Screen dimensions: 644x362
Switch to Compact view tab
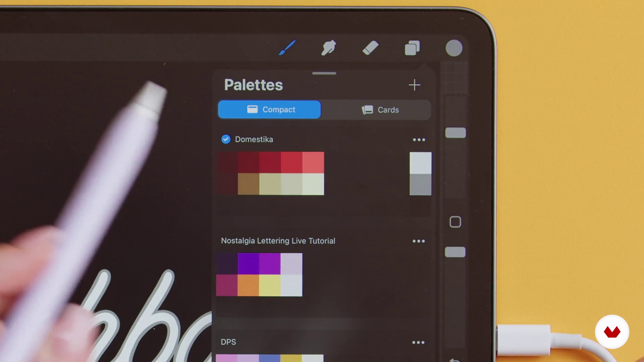(269, 110)
